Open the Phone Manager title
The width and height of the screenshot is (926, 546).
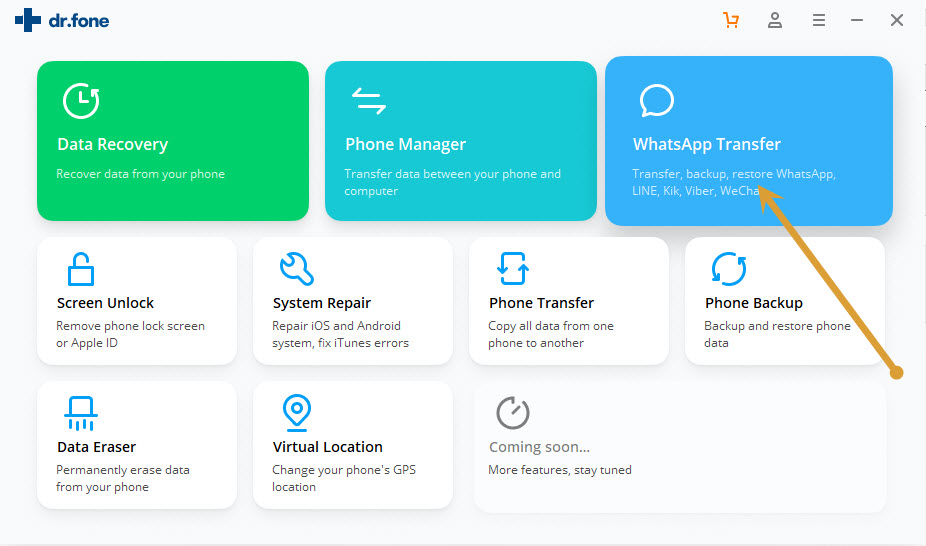406,144
